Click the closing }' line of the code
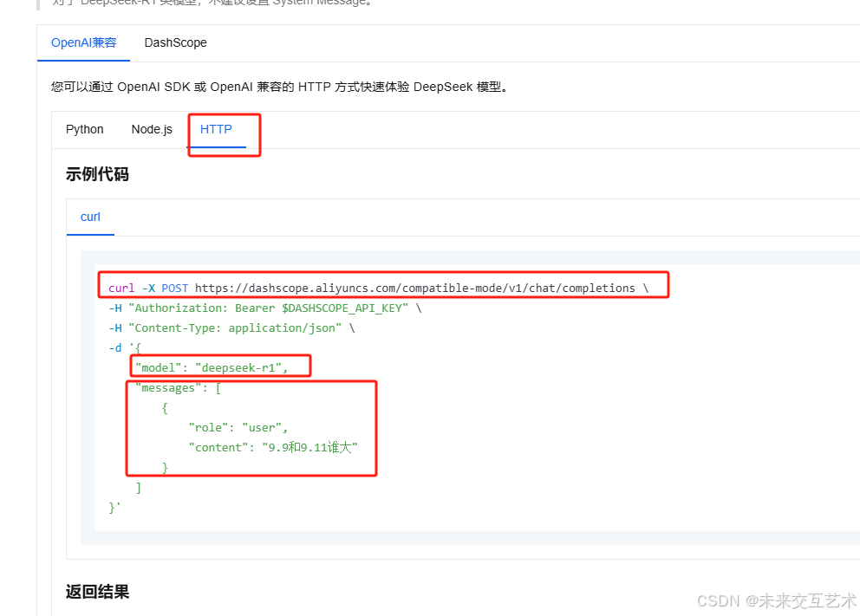 click(114, 508)
